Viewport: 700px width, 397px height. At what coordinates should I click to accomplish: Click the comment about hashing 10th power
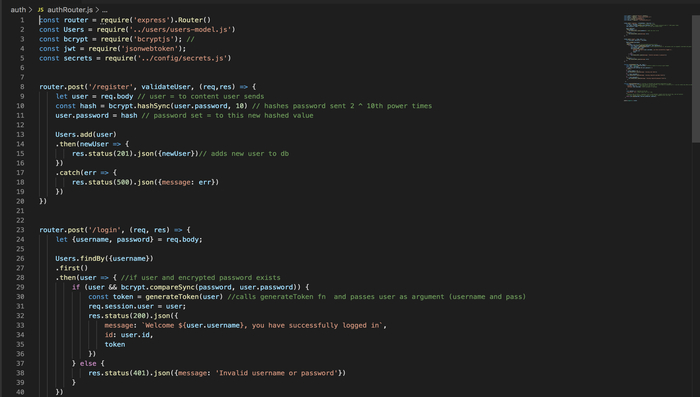tap(342, 106)
